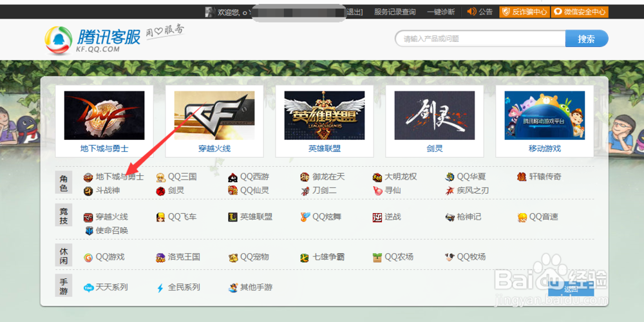Click the user avatar in top bar

tap(210, 12)
